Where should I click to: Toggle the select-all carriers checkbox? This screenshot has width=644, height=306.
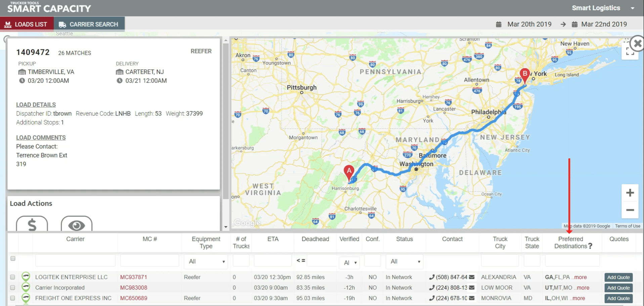(13, 258)
